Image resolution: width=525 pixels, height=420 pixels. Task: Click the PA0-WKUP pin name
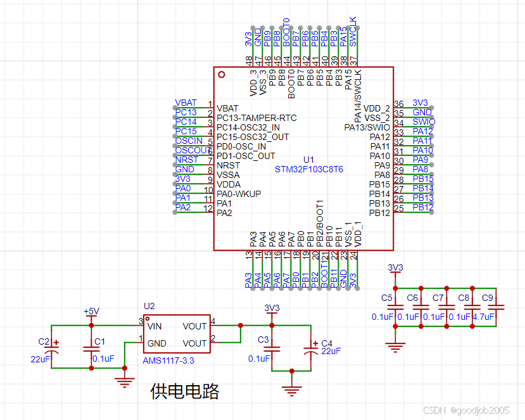click(x=239, y=194)
